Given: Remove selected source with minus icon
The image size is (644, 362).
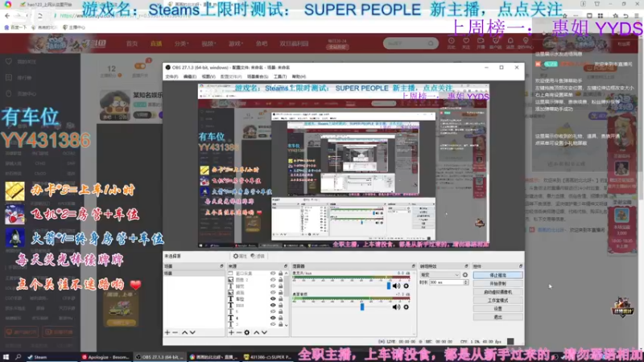Looking at the screenshot, I should (238, 332).
